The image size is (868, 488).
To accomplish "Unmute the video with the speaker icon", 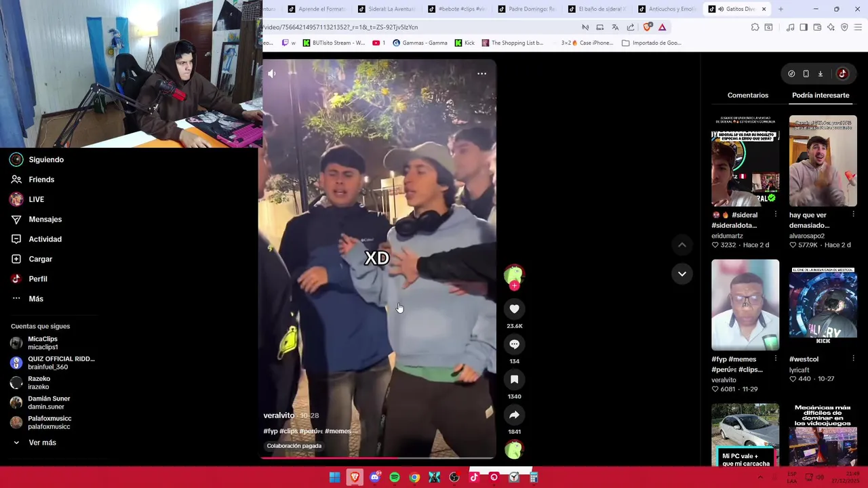I will pos(272,74).
